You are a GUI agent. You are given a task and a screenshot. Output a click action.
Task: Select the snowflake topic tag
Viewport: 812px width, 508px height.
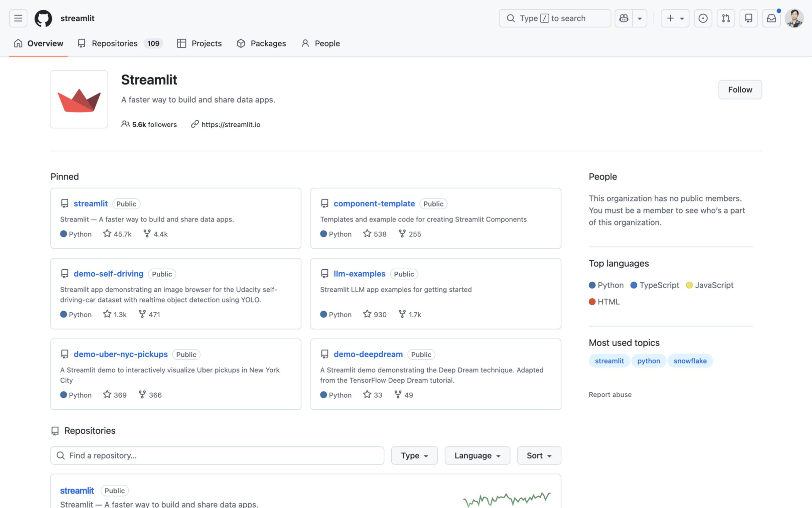coord(690,361)
